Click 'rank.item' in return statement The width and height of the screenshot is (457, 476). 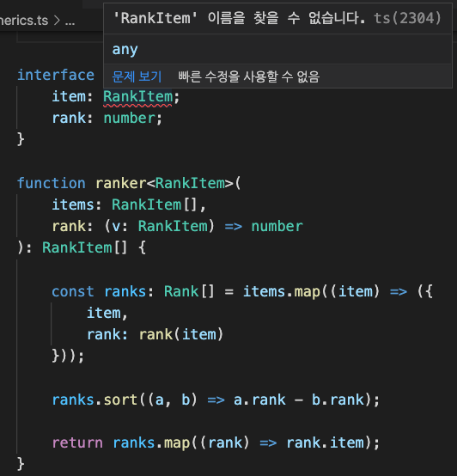[325, 442]
